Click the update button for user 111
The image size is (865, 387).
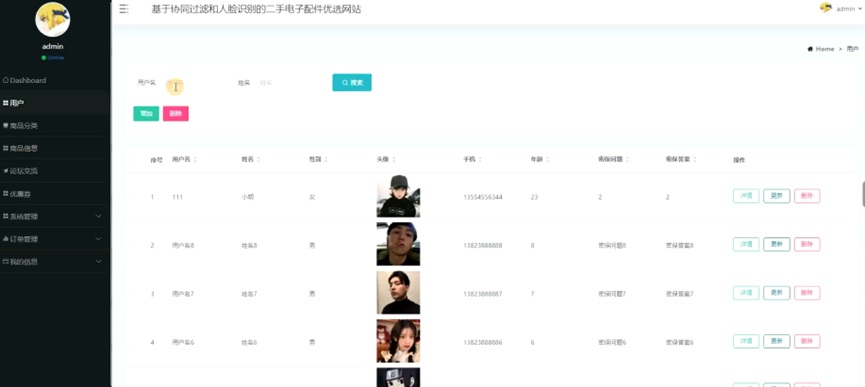[777, 196]
